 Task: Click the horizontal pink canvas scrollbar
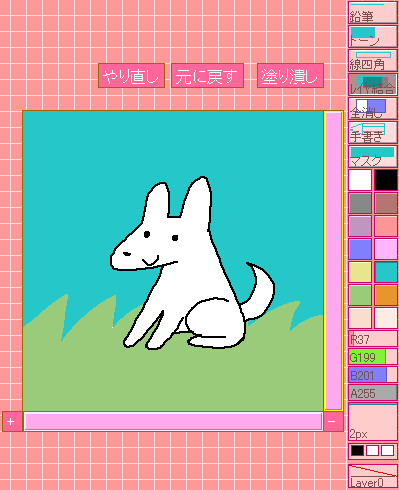[173, 422]
